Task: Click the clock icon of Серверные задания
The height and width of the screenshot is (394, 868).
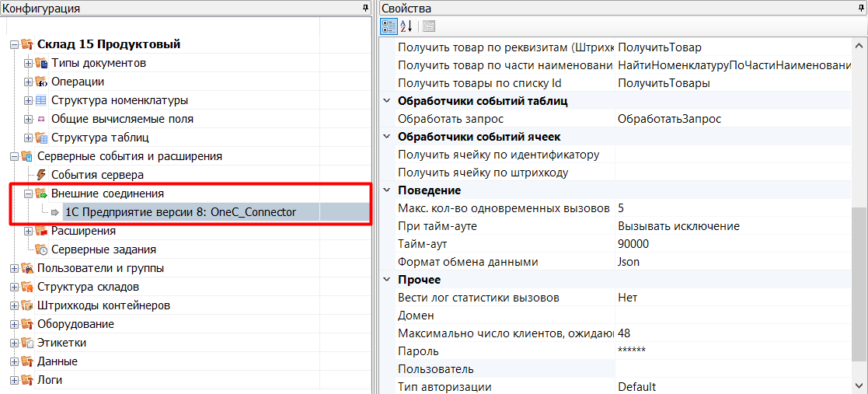Action: tap(41, 249)
